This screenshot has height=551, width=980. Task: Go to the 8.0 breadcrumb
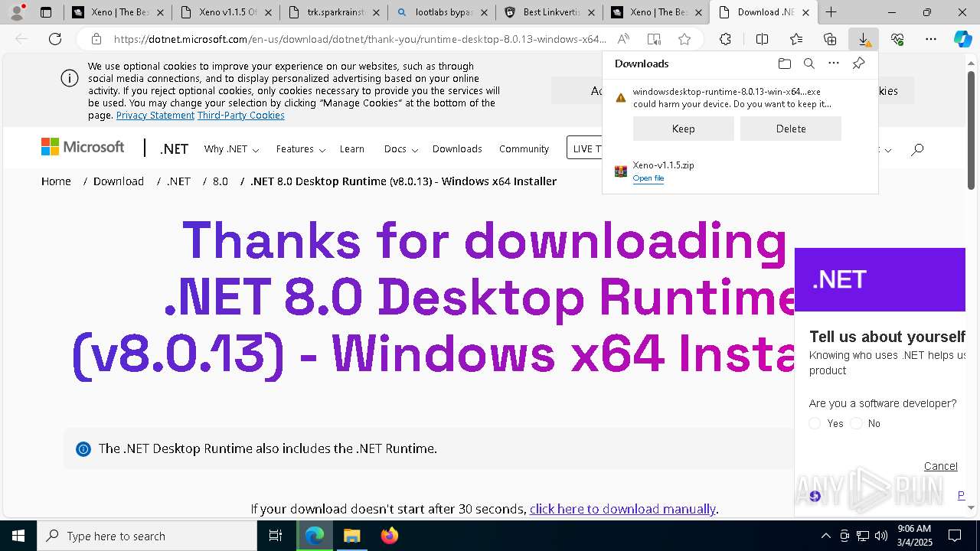(x=220, y=181)
